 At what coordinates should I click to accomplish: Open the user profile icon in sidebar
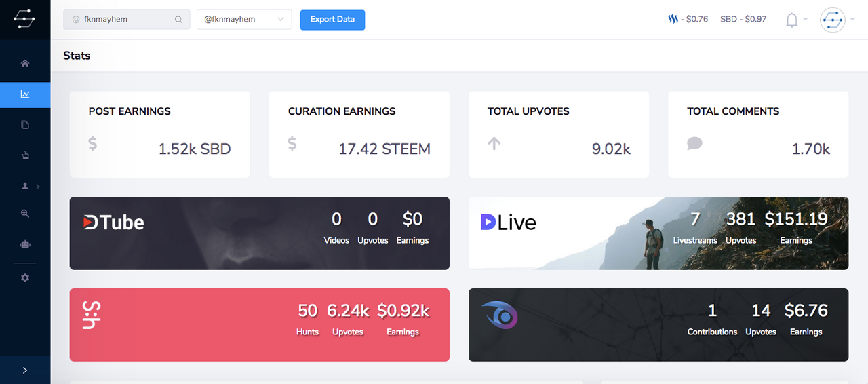click(x=25, y=186)
